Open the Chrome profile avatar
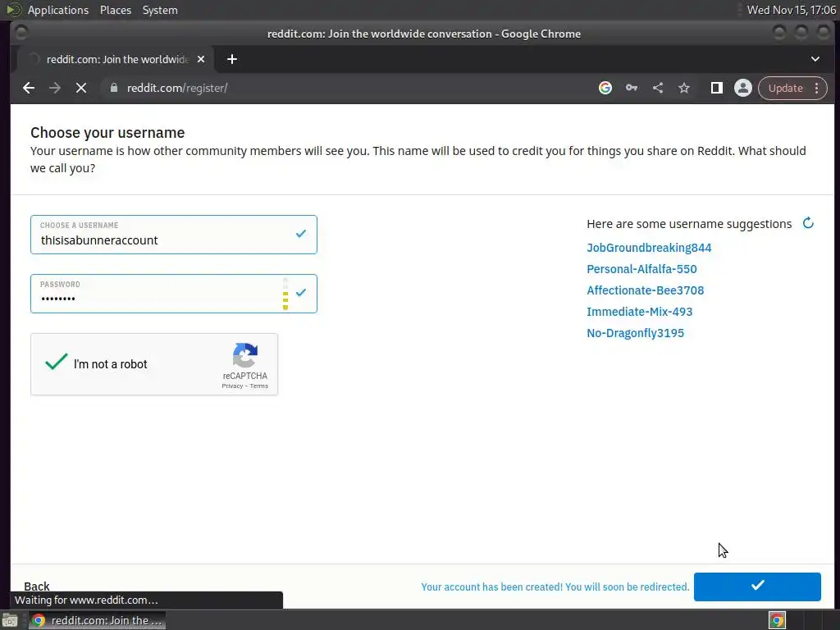 (743, 88)
